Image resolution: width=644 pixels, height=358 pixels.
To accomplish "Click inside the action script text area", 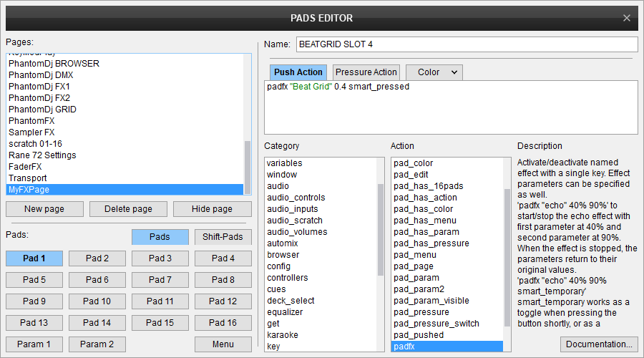I will pyautogui.click(x=451, y=111).
